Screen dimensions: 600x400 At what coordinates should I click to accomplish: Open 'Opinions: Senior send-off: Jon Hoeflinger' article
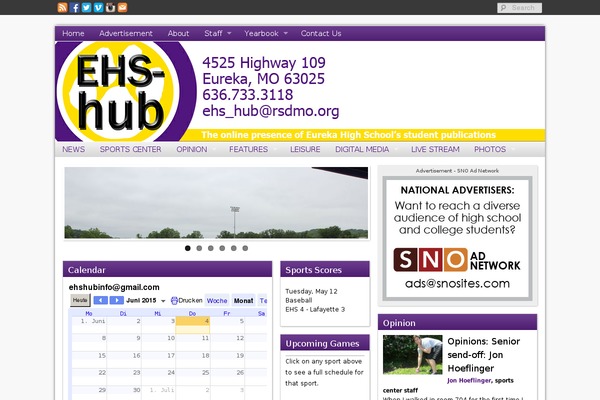tap(484, 354)
